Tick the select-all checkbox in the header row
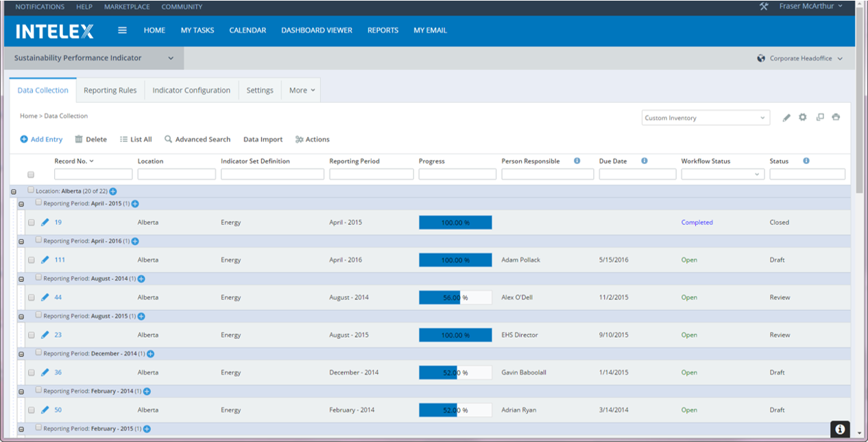Screen dimensions: 868x442 point(31,174)
